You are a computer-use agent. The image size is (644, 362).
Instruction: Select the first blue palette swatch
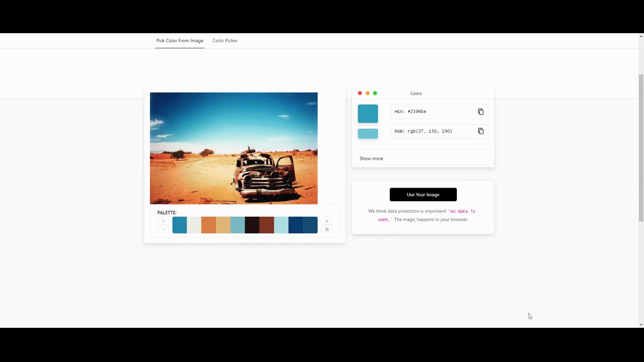(x=180, y=225)
